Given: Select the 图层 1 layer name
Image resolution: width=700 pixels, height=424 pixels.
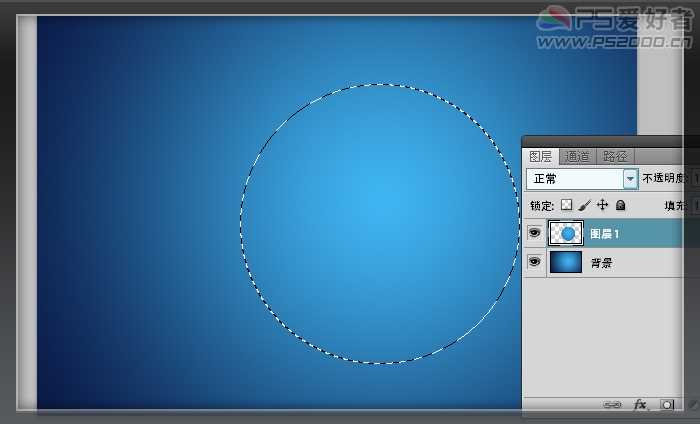Looking at the screenshot, I should (605, 234).
